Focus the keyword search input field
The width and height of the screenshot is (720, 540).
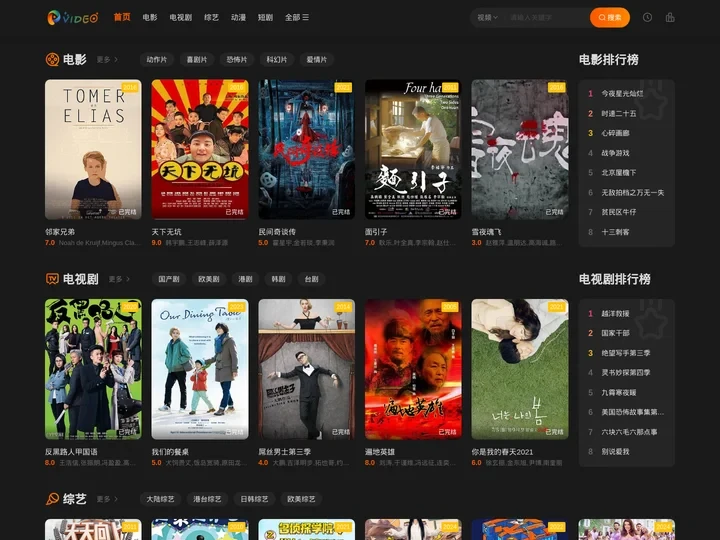click(x=546, y=17)
